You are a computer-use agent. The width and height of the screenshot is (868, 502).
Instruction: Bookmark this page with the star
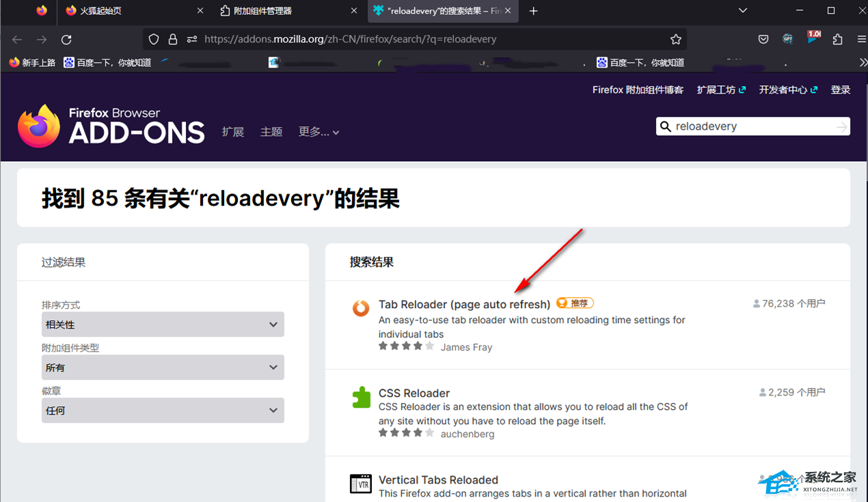[676, 40]
